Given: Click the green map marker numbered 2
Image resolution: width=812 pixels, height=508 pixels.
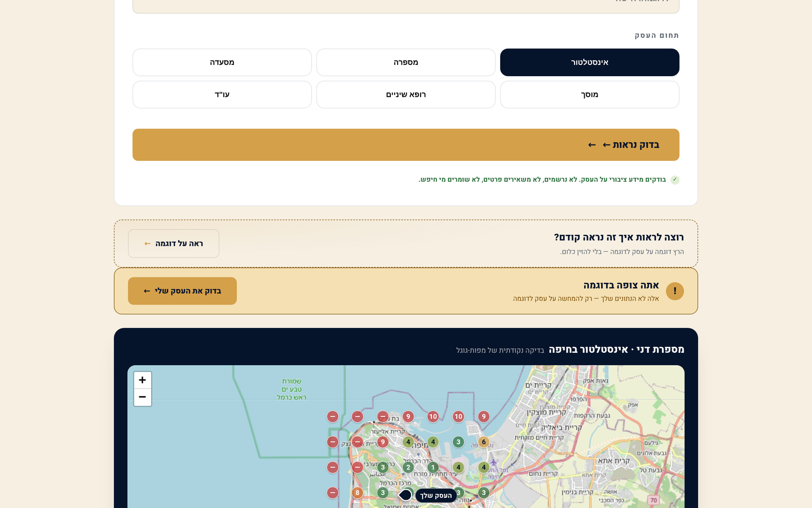Looking at the screenshot, I should [408, 467].
